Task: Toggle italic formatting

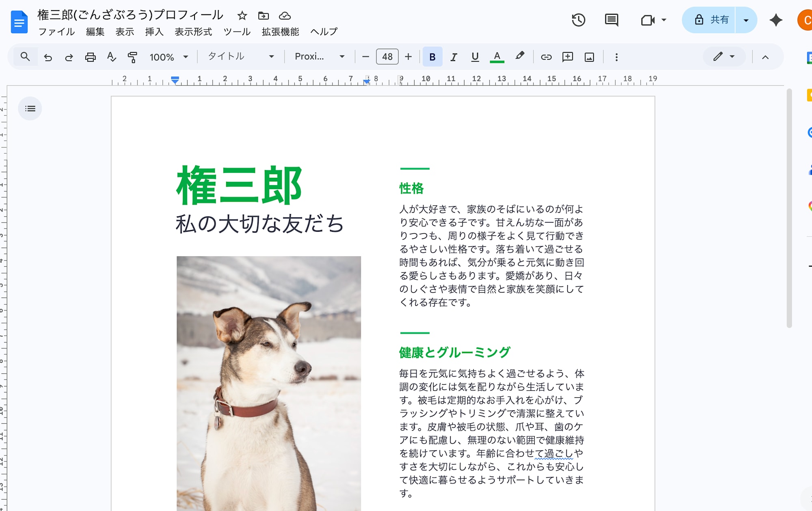Action: 453,57
